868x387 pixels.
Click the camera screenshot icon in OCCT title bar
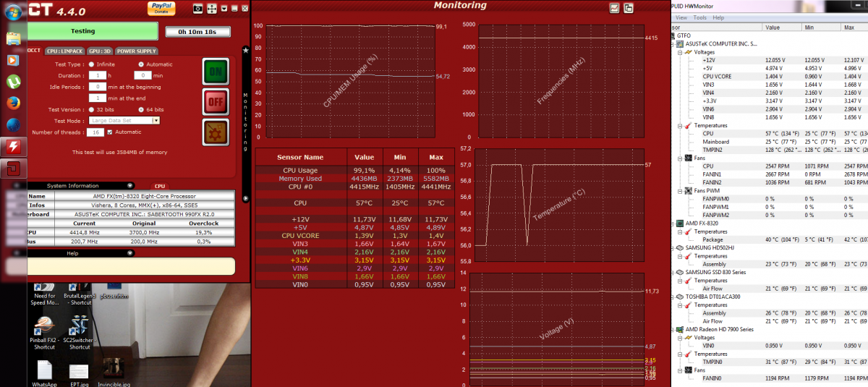pyautogui.click(x=198, y=8)
